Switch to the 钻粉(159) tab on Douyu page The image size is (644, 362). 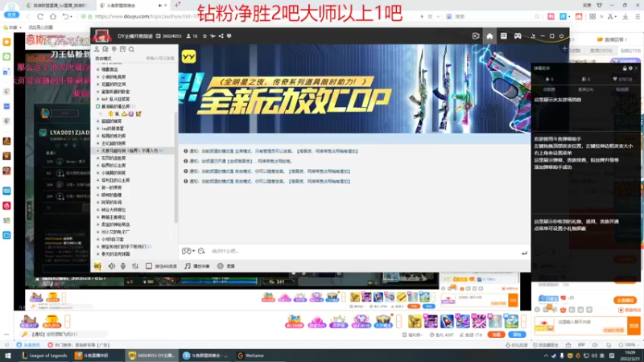631,51
